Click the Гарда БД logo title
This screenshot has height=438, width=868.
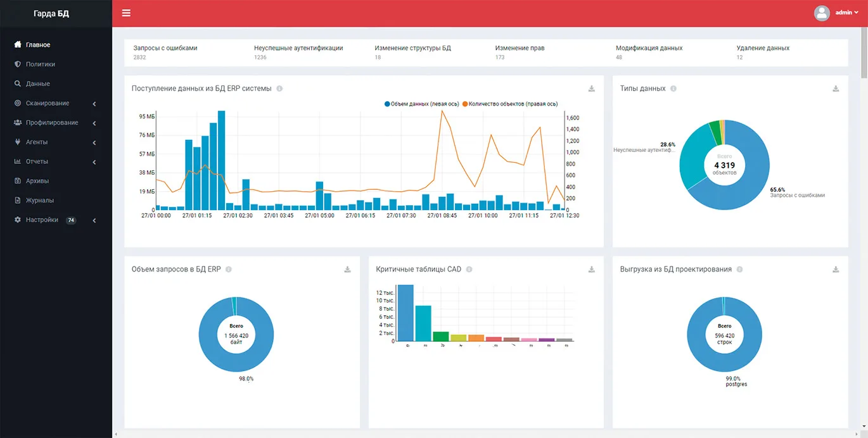51,13
